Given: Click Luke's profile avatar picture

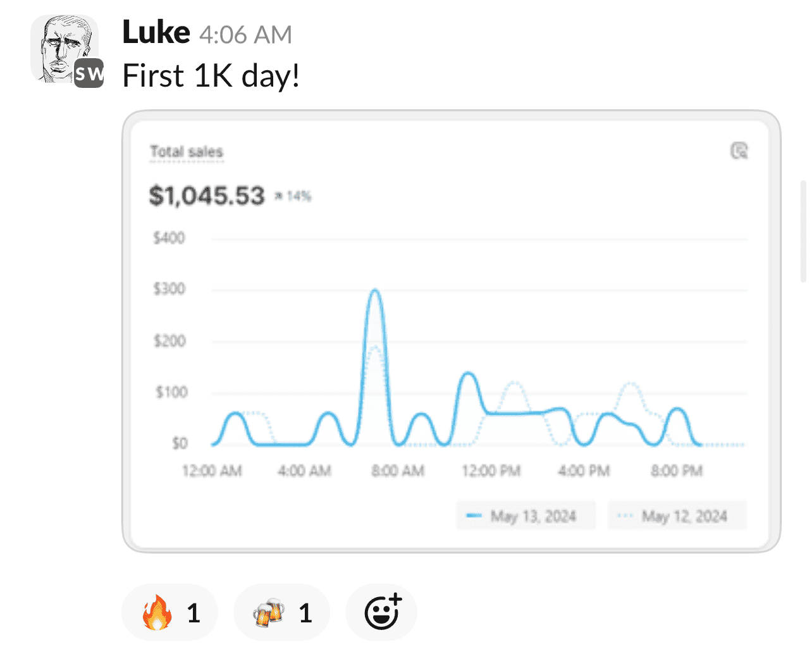Looking at the screenshot, I should click(60, 46).
